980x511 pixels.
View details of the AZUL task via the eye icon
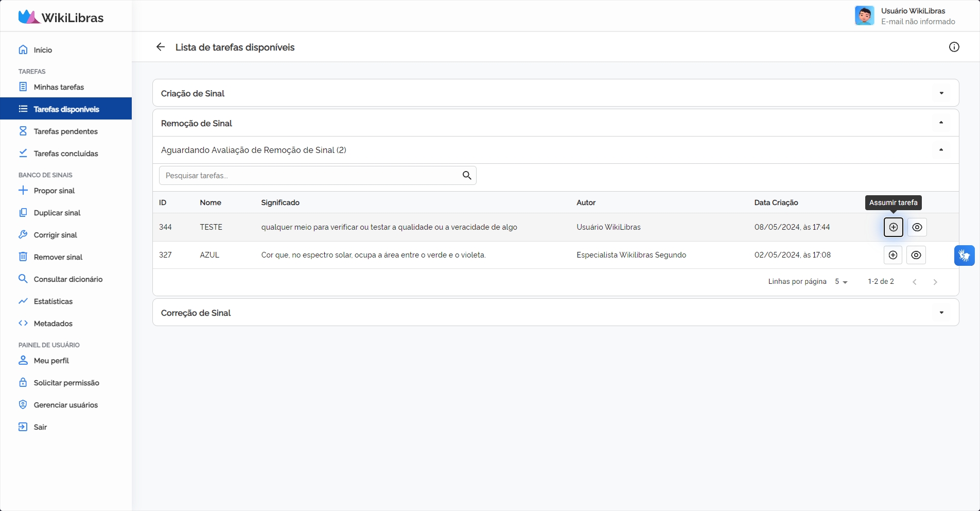[916, 255]
